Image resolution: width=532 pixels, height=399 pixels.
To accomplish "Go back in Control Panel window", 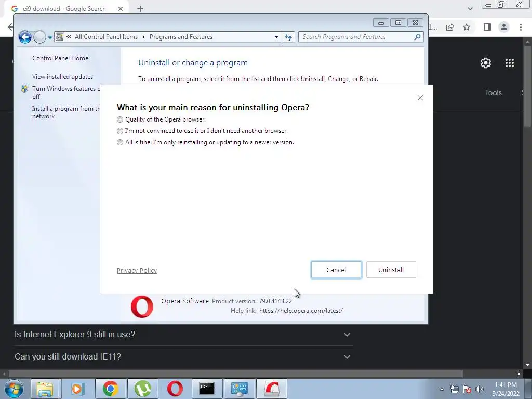I will tap(25, 37).
